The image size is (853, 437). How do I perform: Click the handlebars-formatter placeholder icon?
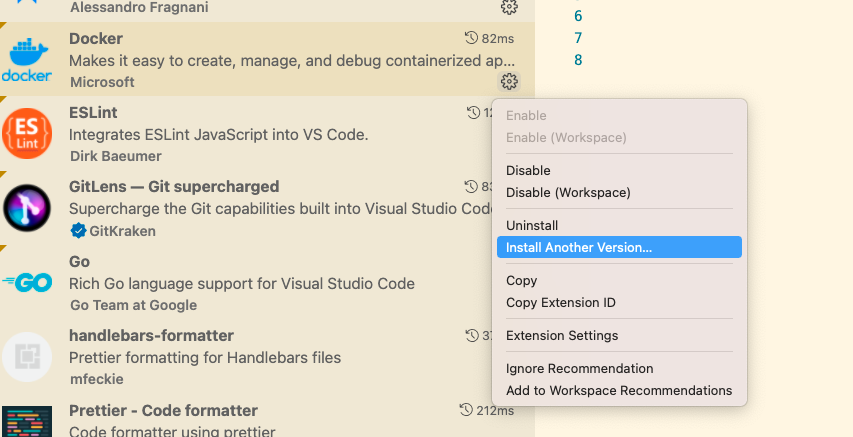[27, 357]
